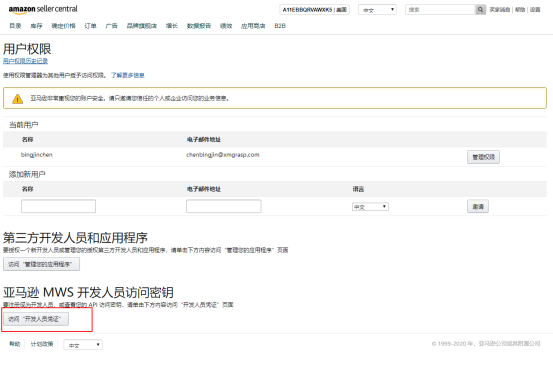Focus the new user 名称 input field
This screenshot has width=553, height=365.
pyautogui.click(x=59, y=206)
